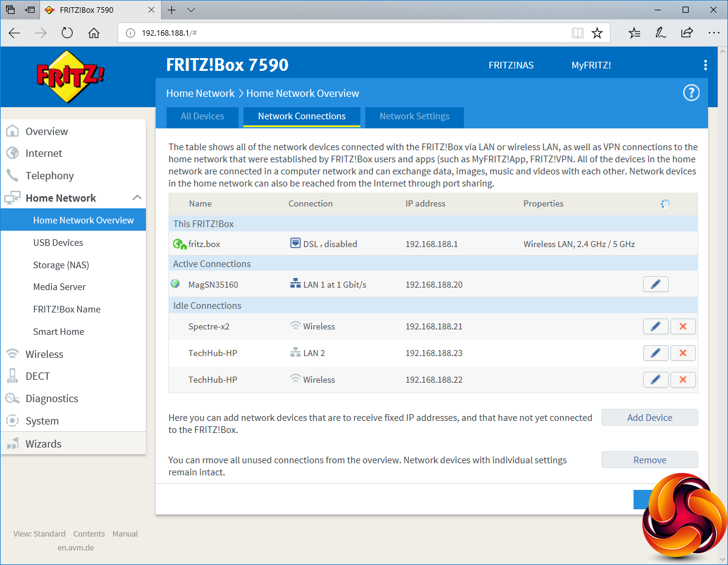Close the FRITZ!Box 7590 browser tab
The height and width of the screenshot is (565, 728).
152,10
